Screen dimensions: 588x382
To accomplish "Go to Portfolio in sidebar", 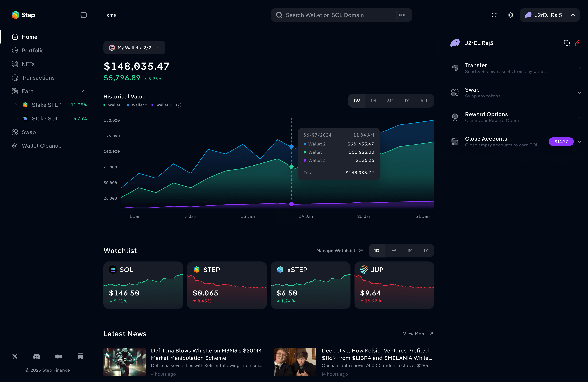I will pyautogui.click(x=33, y=50).
